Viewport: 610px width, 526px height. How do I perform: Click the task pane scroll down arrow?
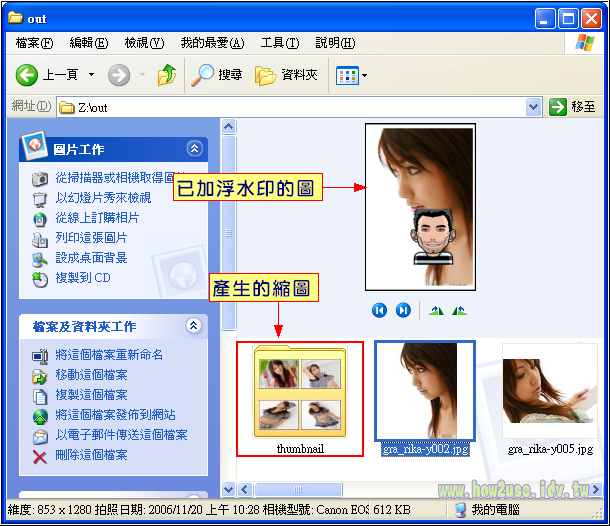(228, 489)
